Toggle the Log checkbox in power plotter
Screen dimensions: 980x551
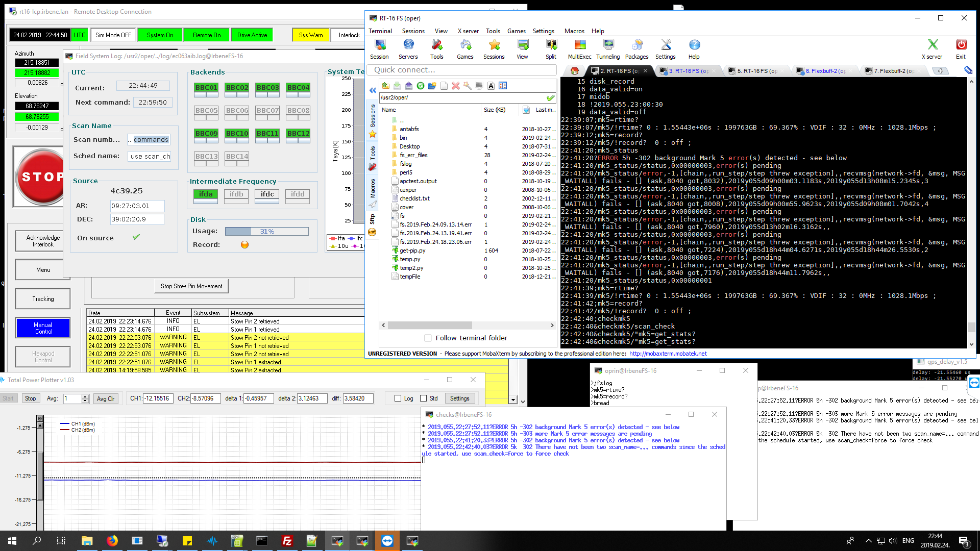(398, 398)
